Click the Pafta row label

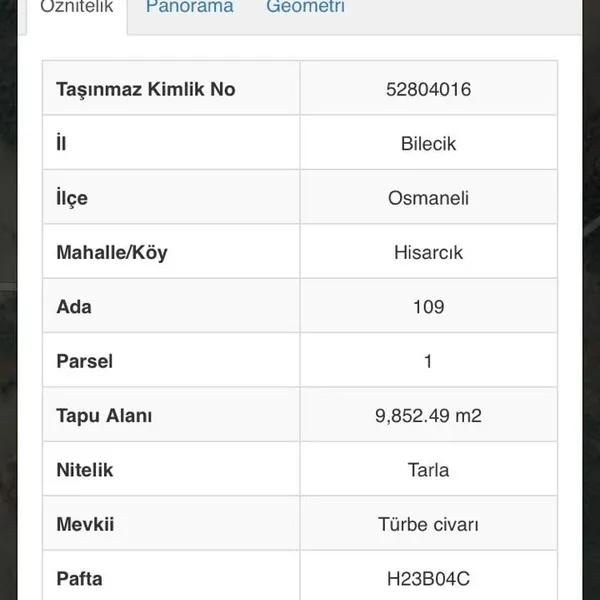pos(80,579)
